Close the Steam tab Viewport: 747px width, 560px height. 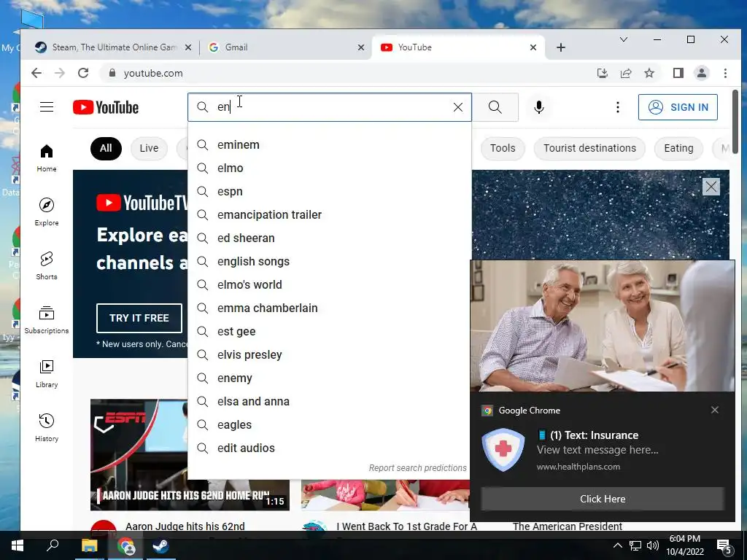click(x=187, y=47)
